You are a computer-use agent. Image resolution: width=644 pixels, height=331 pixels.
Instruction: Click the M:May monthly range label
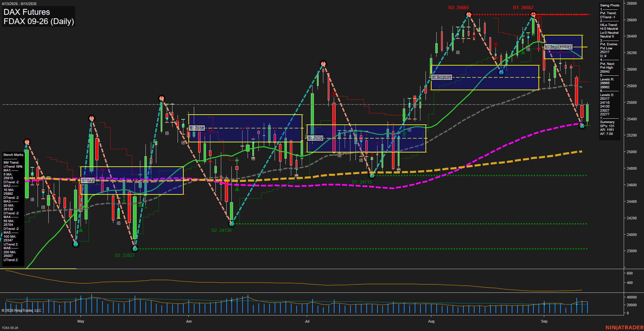tap(88, 180)
